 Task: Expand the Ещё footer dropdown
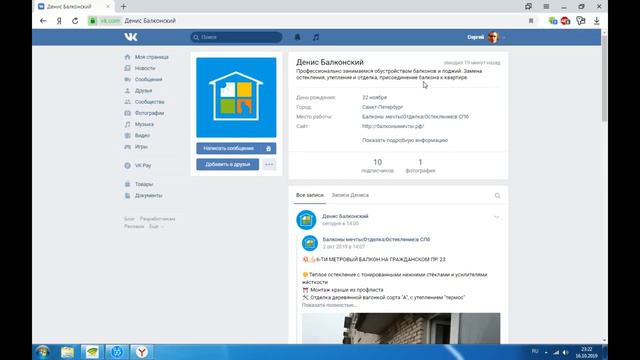[156, 227]
